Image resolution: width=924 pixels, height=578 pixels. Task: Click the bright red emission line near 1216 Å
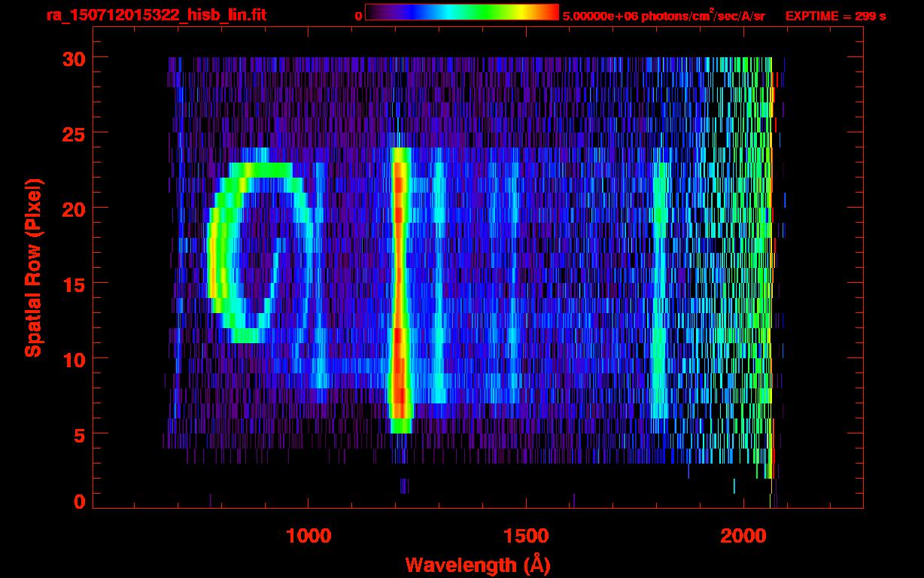click(x=400, y=290)
